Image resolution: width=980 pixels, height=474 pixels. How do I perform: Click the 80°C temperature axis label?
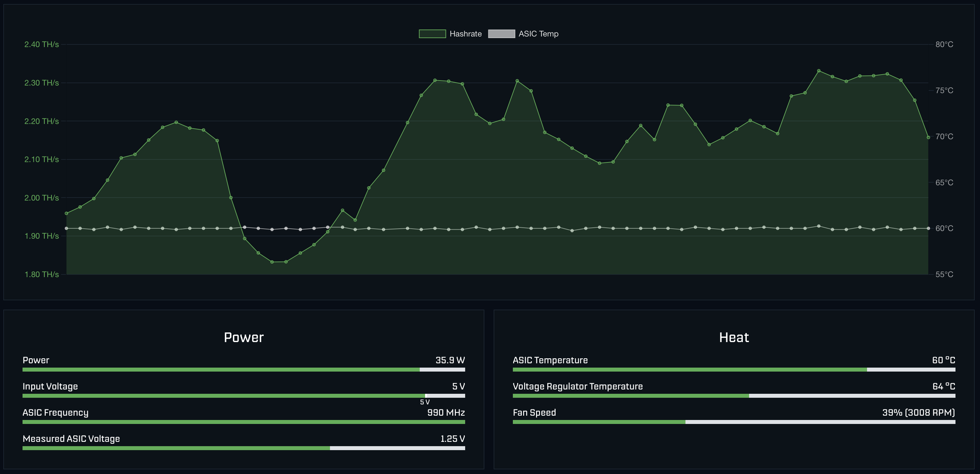[944, 44]
